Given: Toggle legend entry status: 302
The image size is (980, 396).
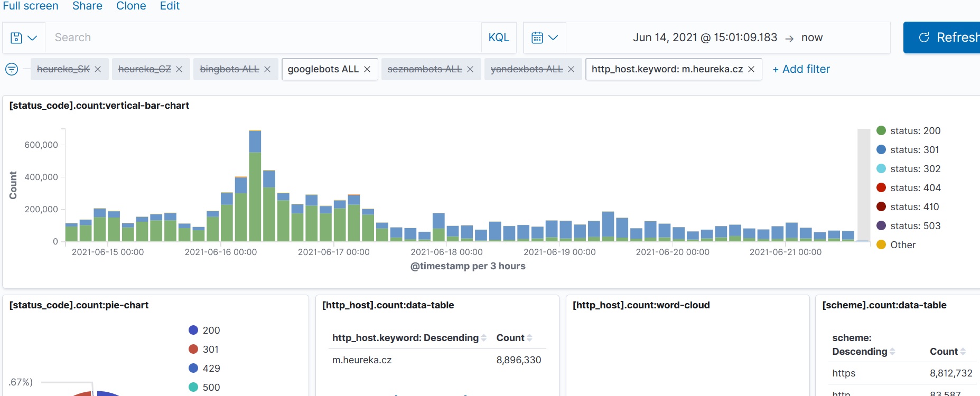Looking at the screenshot, I should (909, 168).
